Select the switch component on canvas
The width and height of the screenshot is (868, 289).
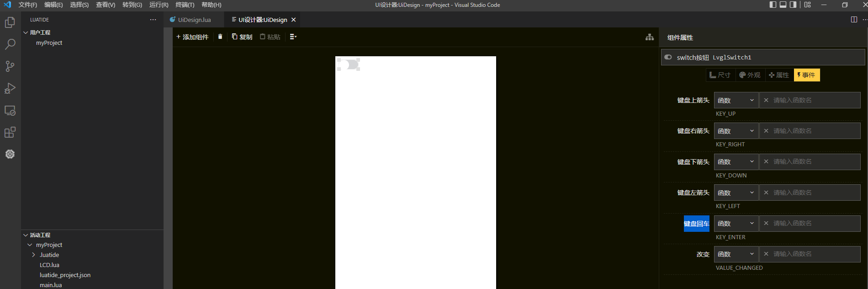349,64
